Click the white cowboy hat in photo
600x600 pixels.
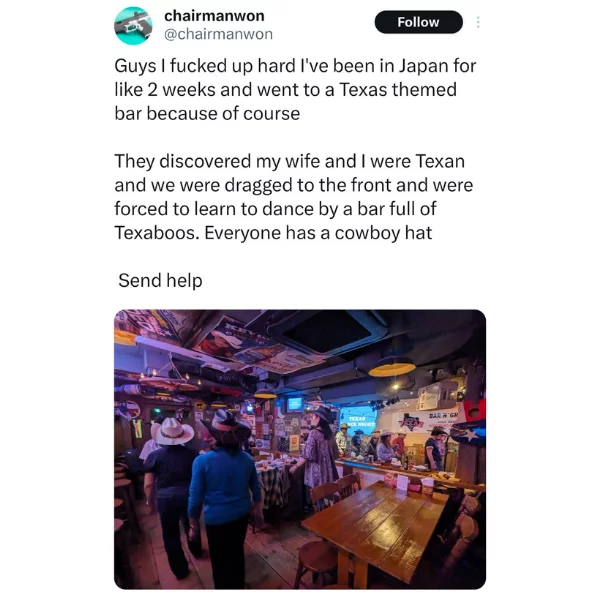(x=173, y=431)
